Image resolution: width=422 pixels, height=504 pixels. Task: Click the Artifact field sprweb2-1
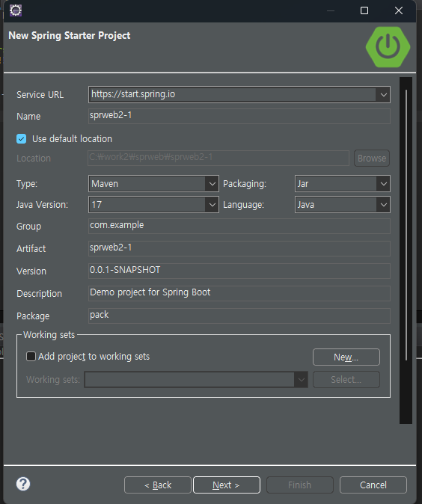click(x=239, y=248)
